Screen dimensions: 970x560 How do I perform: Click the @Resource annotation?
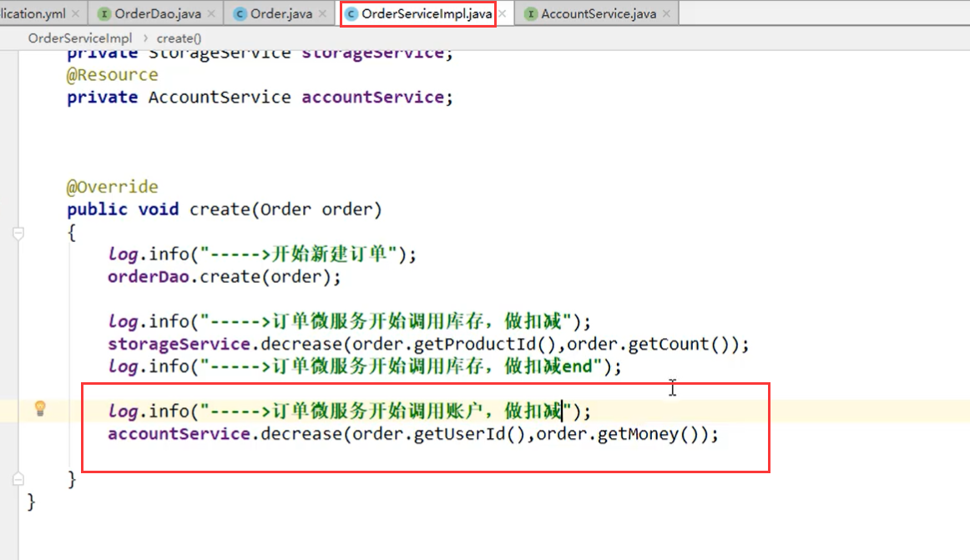(x=112, y=75)
